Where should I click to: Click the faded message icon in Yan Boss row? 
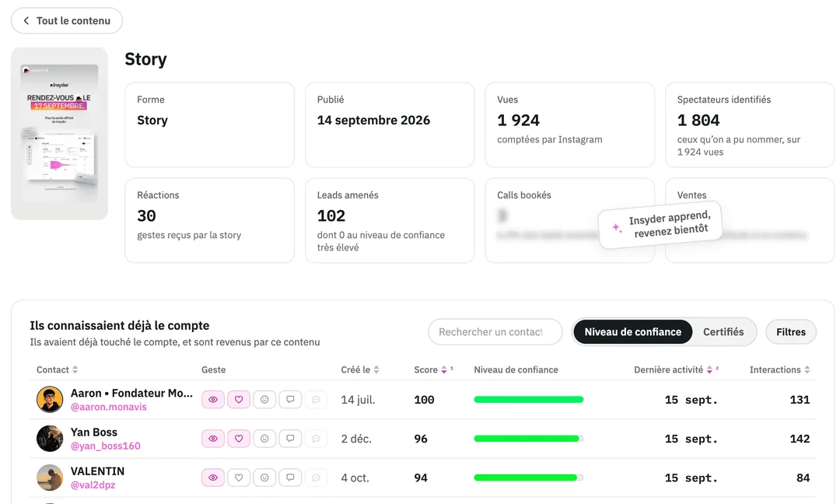pyautogui.click(x=316, y=439)
